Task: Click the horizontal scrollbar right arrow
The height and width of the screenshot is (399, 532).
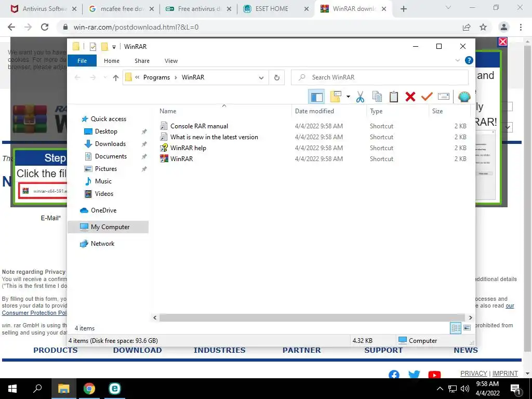Action: pyautogui.click(x=471, y=317)
